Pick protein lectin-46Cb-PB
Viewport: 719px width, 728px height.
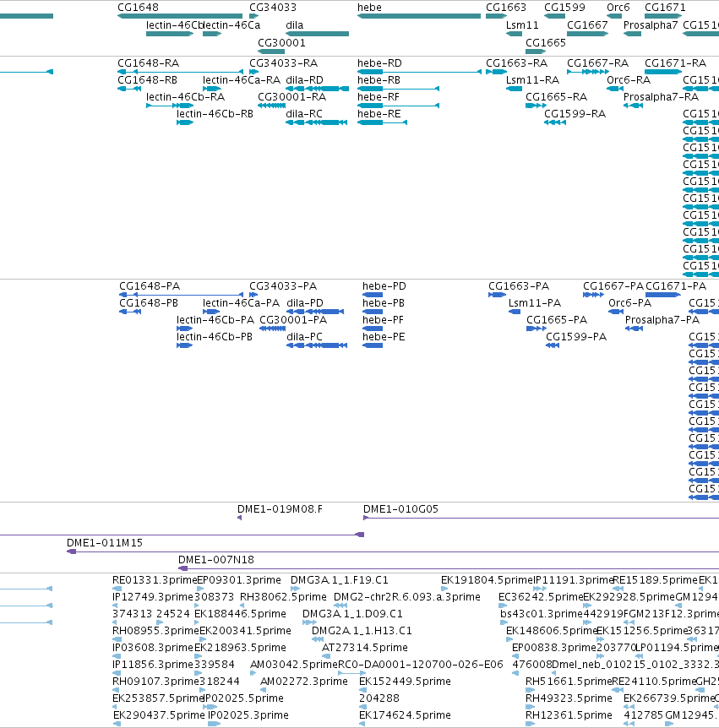pos(214,337)
